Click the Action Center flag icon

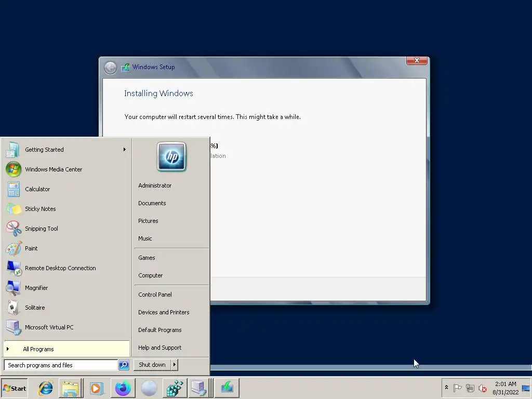(x=457, y=388)
